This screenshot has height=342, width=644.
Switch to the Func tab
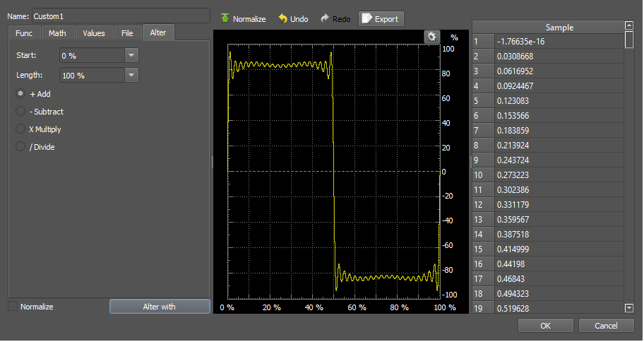[x=24, y=33]
